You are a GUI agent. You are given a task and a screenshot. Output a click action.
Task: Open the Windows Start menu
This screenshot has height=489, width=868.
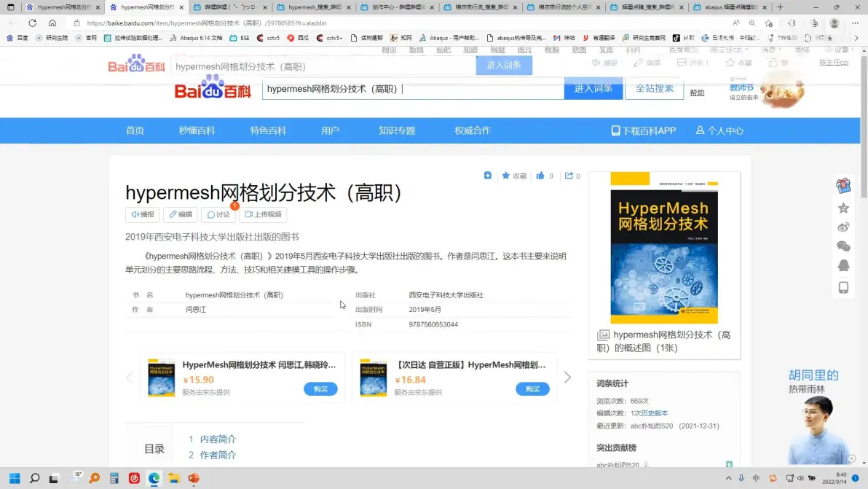[x=15, y=479]
